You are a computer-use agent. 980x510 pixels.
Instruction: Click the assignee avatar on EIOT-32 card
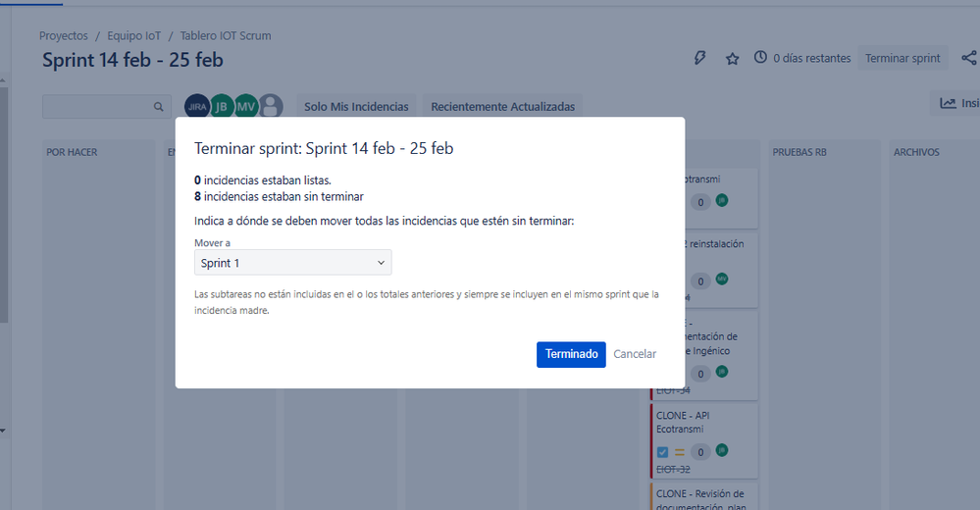[722, 450]
